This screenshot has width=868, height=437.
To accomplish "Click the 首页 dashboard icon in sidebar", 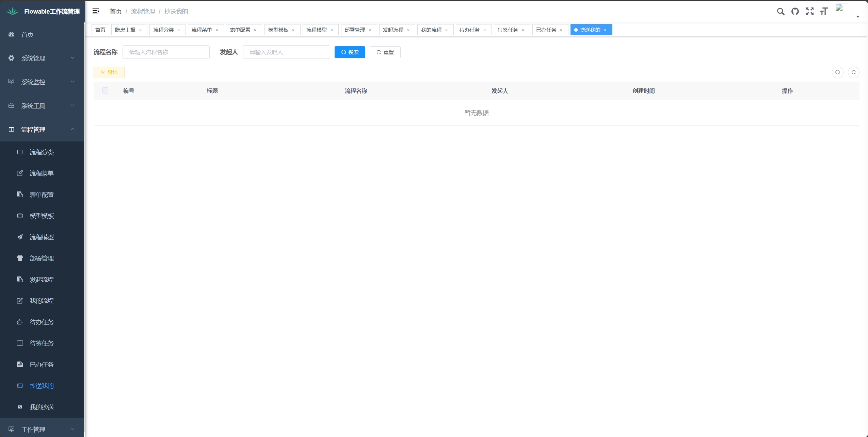I will click(11, 34).
